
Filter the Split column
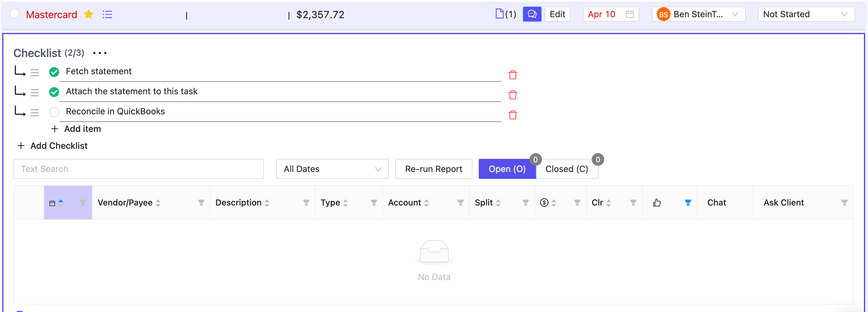pos(525,203)
